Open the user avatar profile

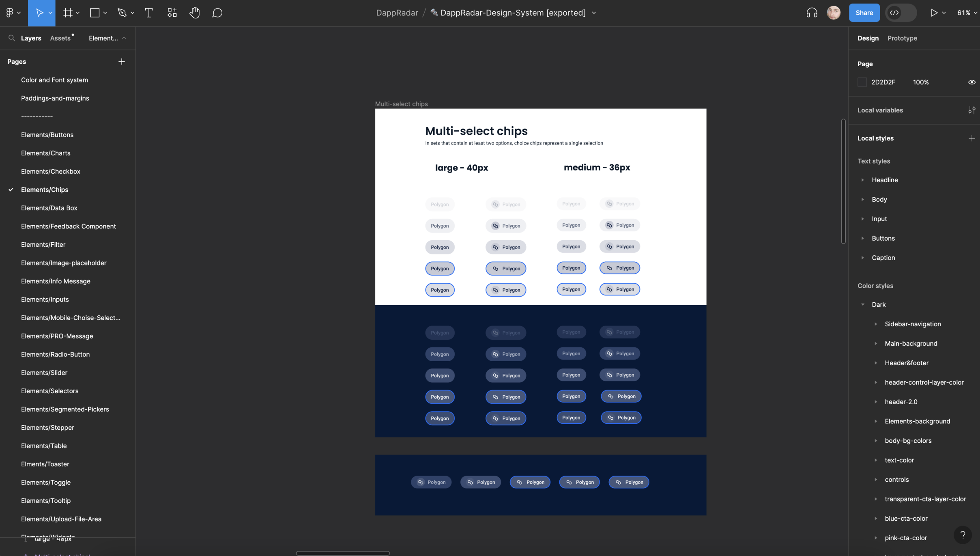coord(834,13)
